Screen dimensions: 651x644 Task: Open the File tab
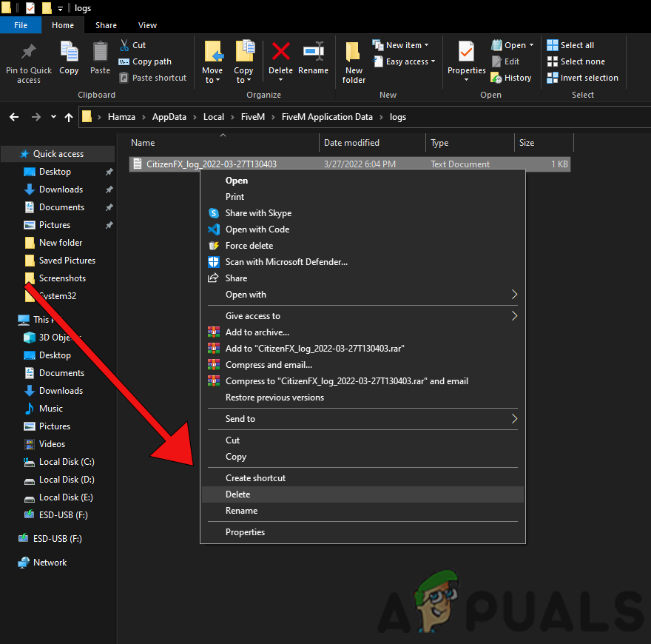coord(21,25)
